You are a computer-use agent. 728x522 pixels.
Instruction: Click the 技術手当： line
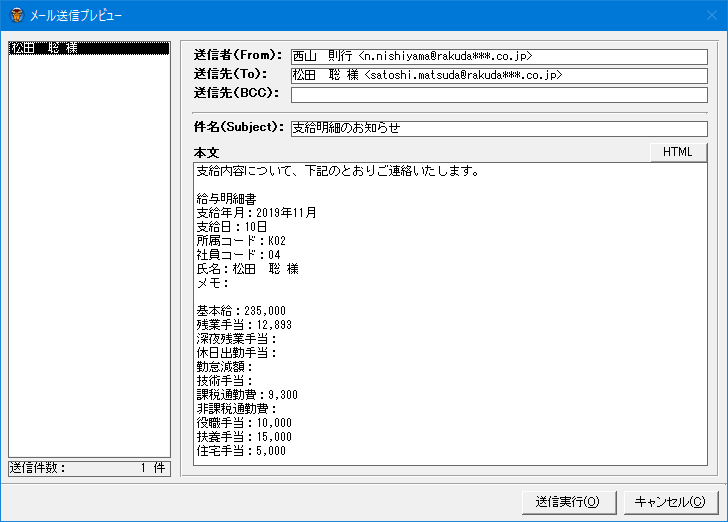tap(224, 381)
